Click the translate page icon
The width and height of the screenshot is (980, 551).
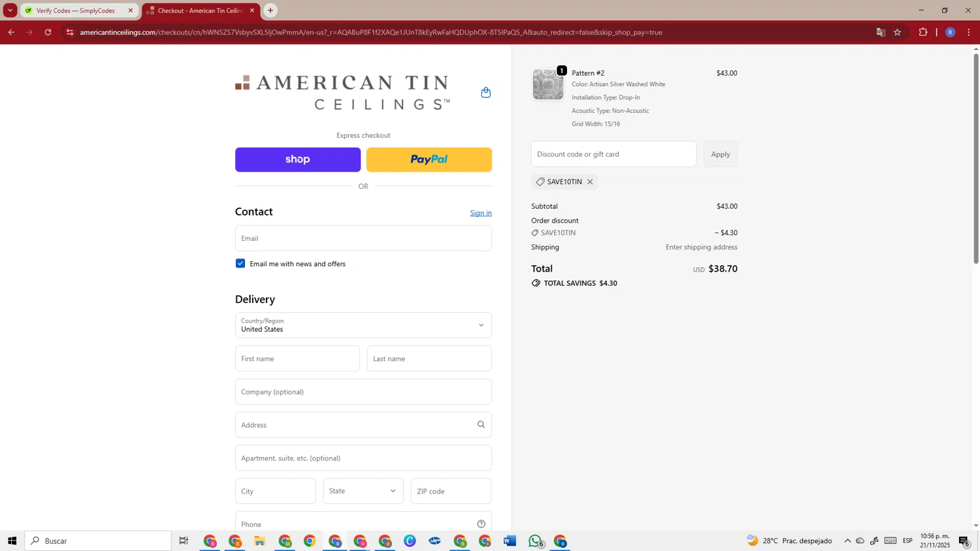[x=881, y=32]
